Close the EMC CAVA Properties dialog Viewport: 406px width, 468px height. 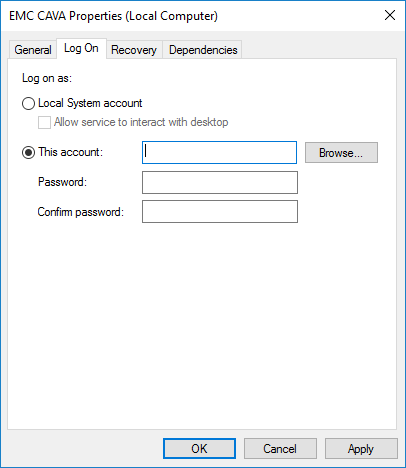tap(390, 15)
